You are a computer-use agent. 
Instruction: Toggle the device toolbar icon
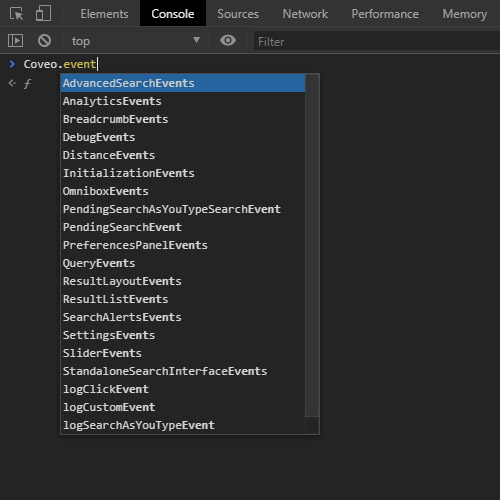coord(44,14)
